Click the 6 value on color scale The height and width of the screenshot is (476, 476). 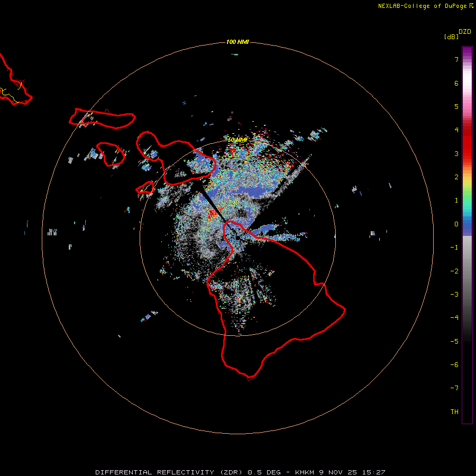tap(456, 83)
